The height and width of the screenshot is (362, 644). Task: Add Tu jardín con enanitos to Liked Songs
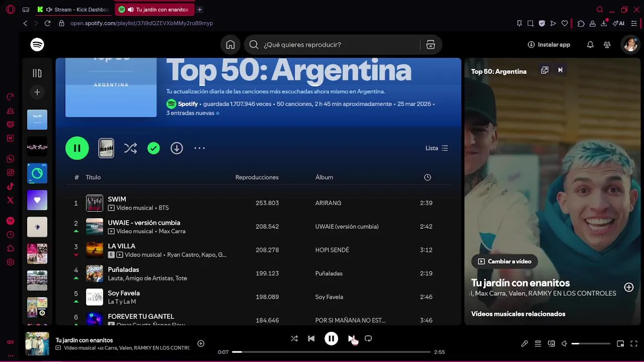point(201,344)
